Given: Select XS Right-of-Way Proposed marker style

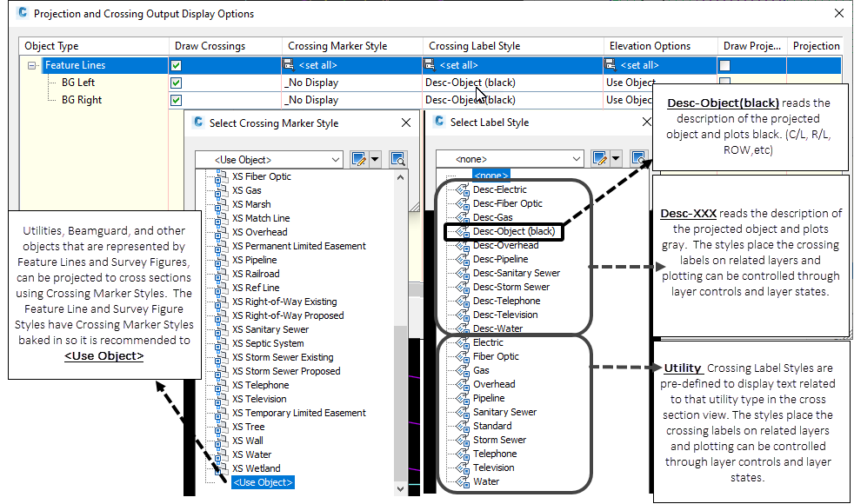Looking at the screenshot, I should coord(288,315).
